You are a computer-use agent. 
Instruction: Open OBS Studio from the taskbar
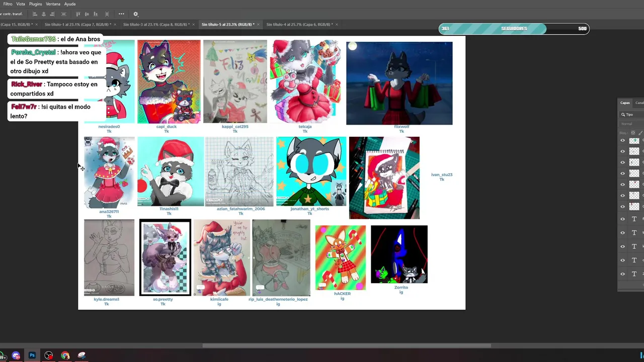click(x=49, y=355)
